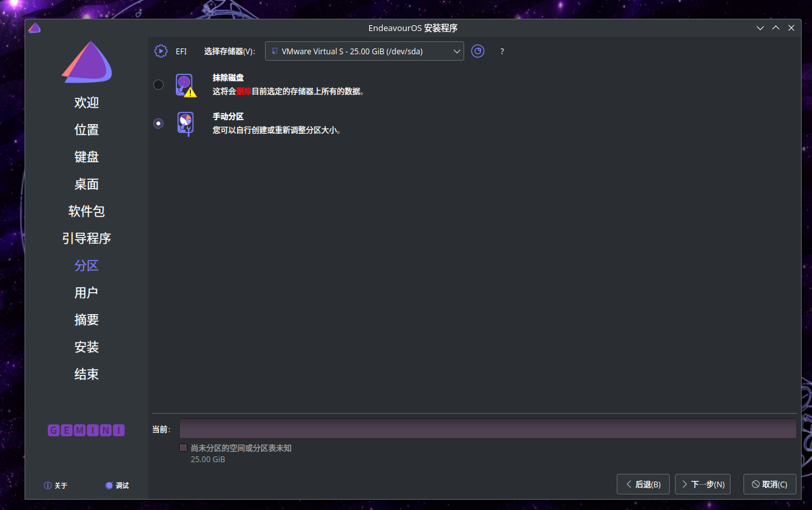Go to the 用户 step in sidebar

pos(87,293)
